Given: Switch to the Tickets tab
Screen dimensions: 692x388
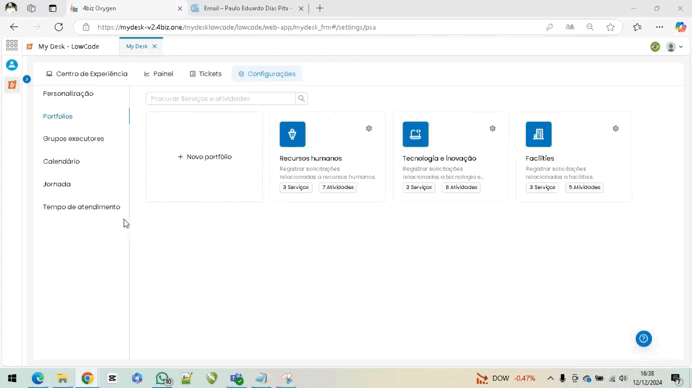Looking at the screenshot, I should point(206,74).
